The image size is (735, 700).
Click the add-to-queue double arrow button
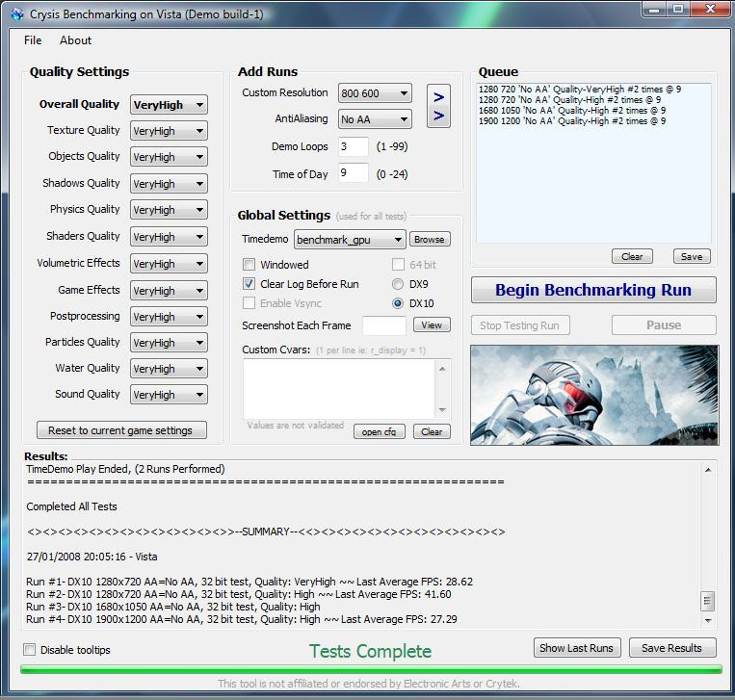coord(438,107)
